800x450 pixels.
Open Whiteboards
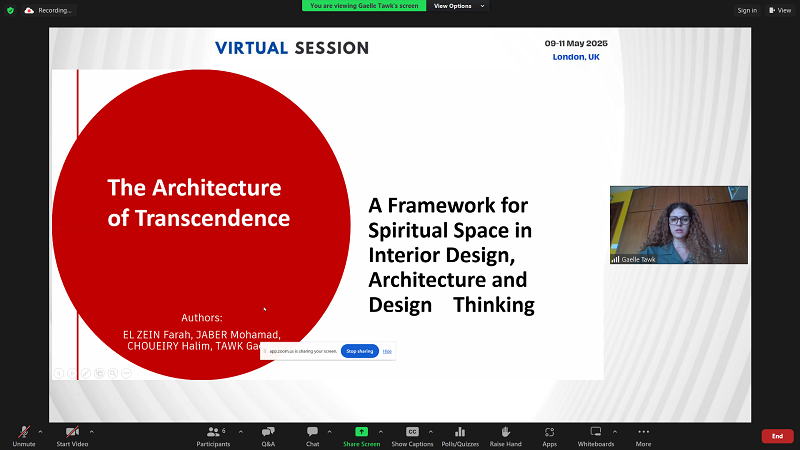pyautogui.click(x=596, y=435)
